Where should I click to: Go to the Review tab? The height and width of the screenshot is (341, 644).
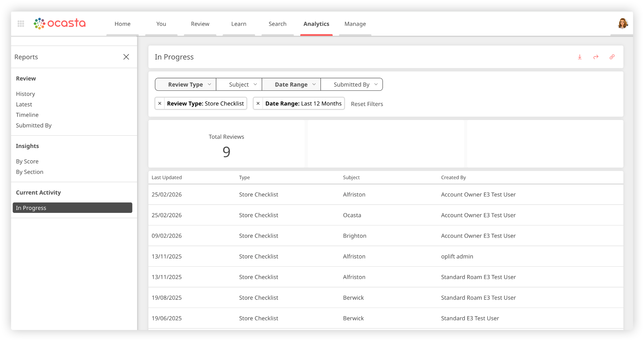tap(200, 24)
